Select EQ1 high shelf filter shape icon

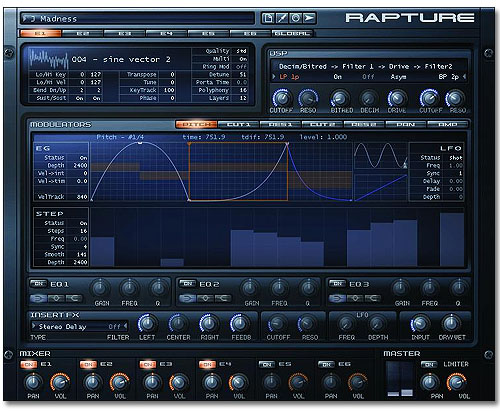[x=74, y=298]
